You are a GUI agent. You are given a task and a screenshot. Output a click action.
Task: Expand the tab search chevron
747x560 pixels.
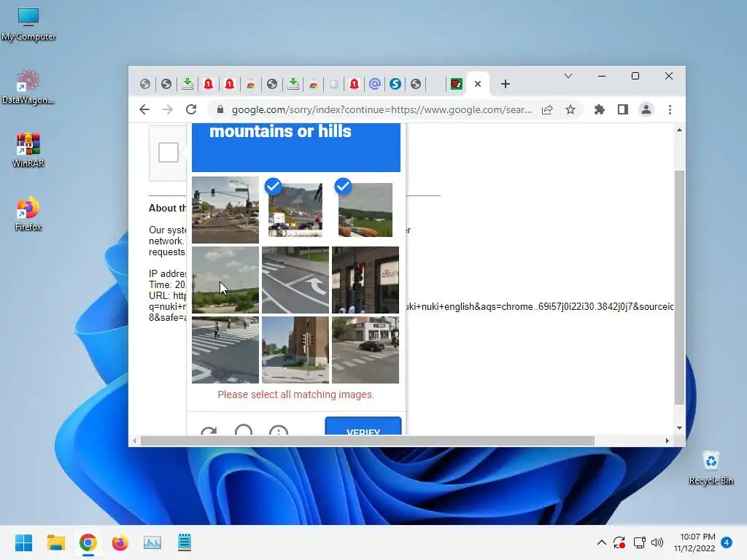pyautogui.click(x=568, y=76)
